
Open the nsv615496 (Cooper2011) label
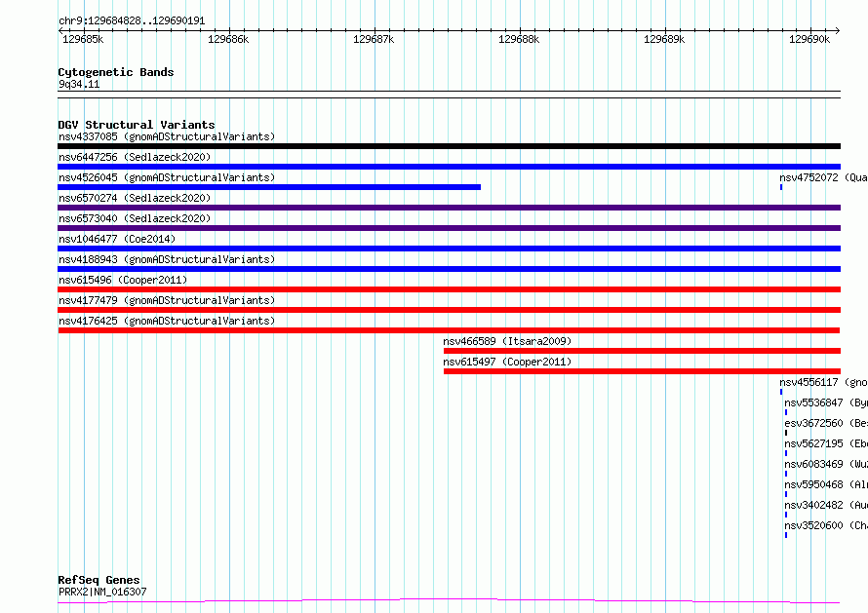[123, 280]
